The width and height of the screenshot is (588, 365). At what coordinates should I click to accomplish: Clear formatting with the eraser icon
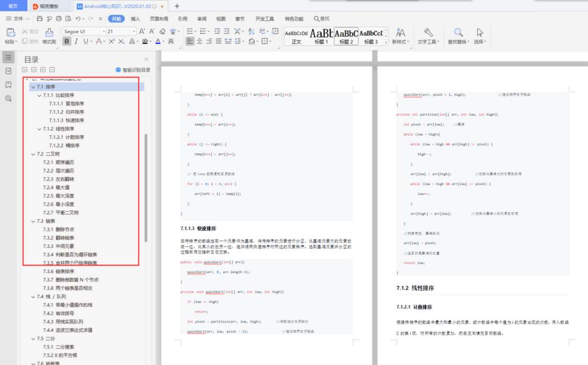(x=162, y=32)
